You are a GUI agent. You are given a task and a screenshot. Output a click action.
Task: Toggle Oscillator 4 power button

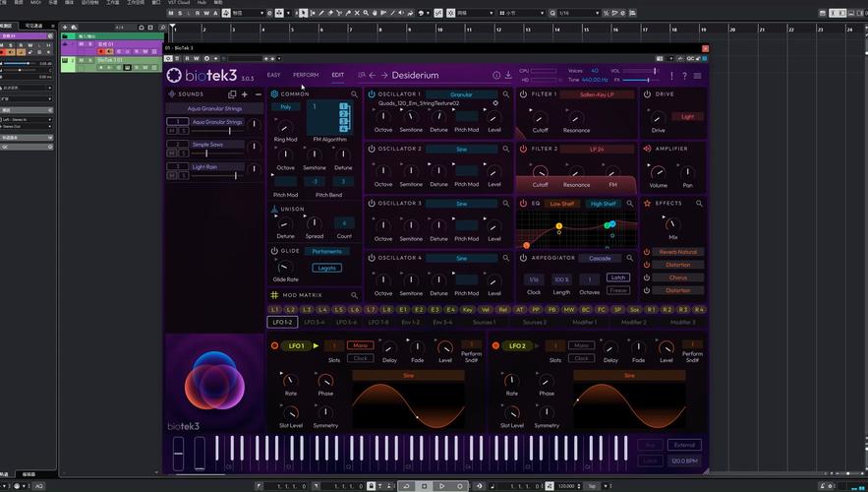(372, 258)
